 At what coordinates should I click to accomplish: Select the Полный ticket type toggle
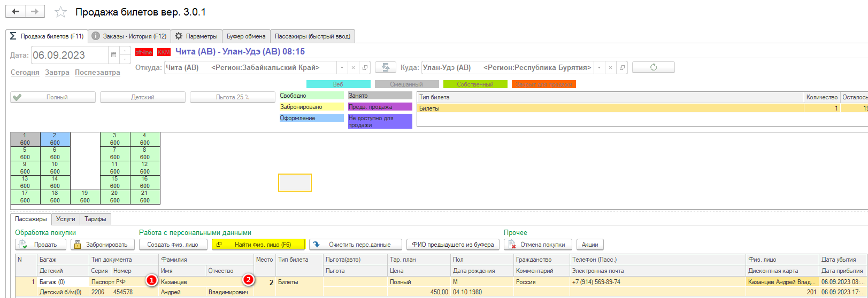[x=53, y=97]
